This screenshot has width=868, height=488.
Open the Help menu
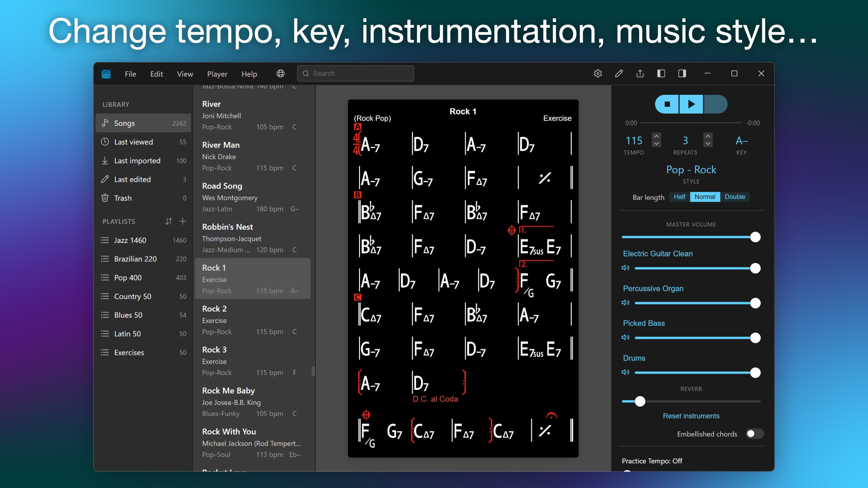point(249,74)
